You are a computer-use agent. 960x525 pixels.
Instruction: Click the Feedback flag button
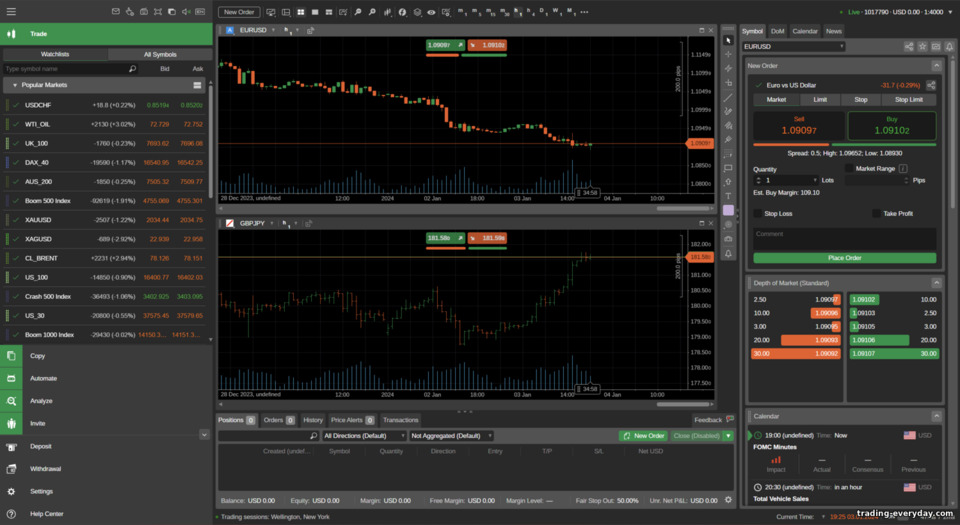(x=713, y=420)
